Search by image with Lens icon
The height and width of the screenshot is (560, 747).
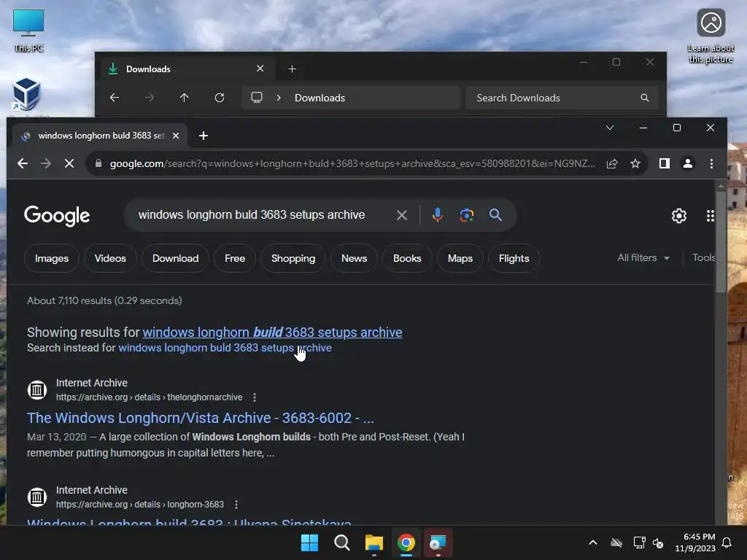[467, 215]
